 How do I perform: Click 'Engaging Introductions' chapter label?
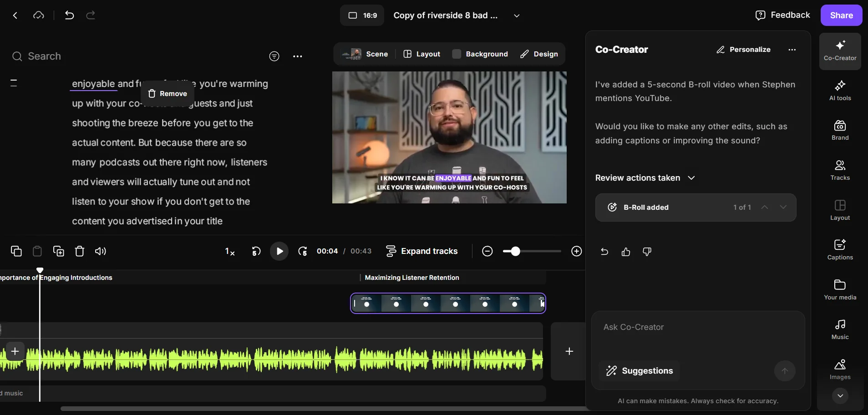point(76,278)
